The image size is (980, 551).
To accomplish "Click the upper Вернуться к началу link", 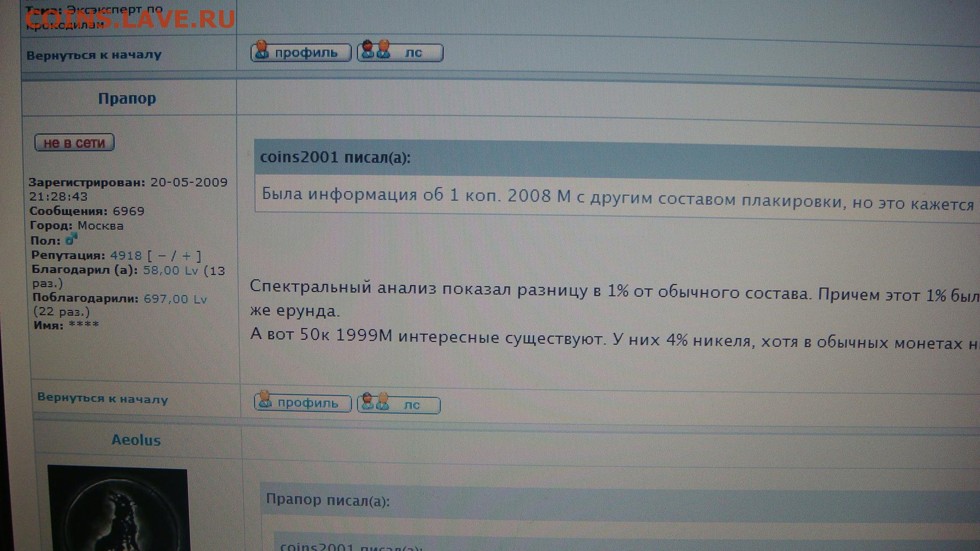I will coord(94,55).
